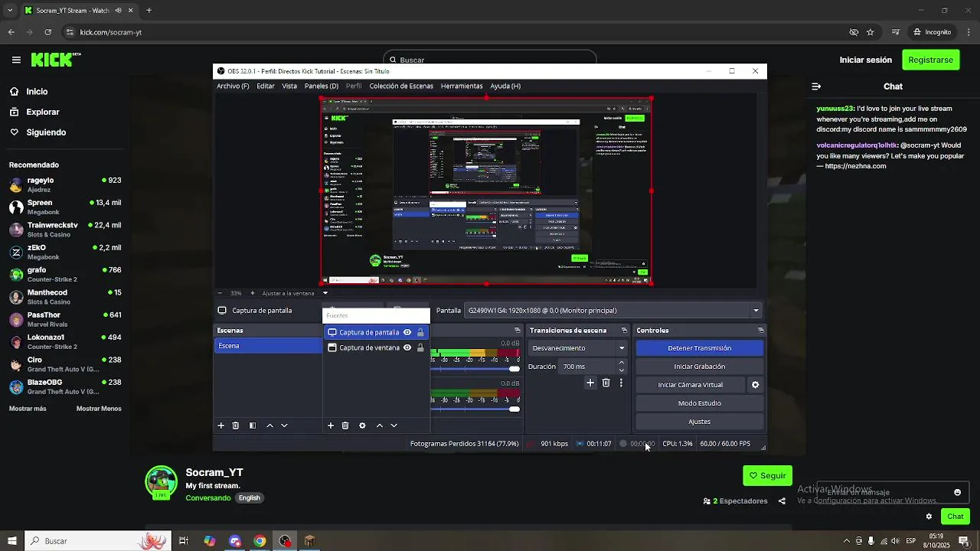
Task: Collapse recommended list with Mostrar Menos
Action: coord(99,409)
